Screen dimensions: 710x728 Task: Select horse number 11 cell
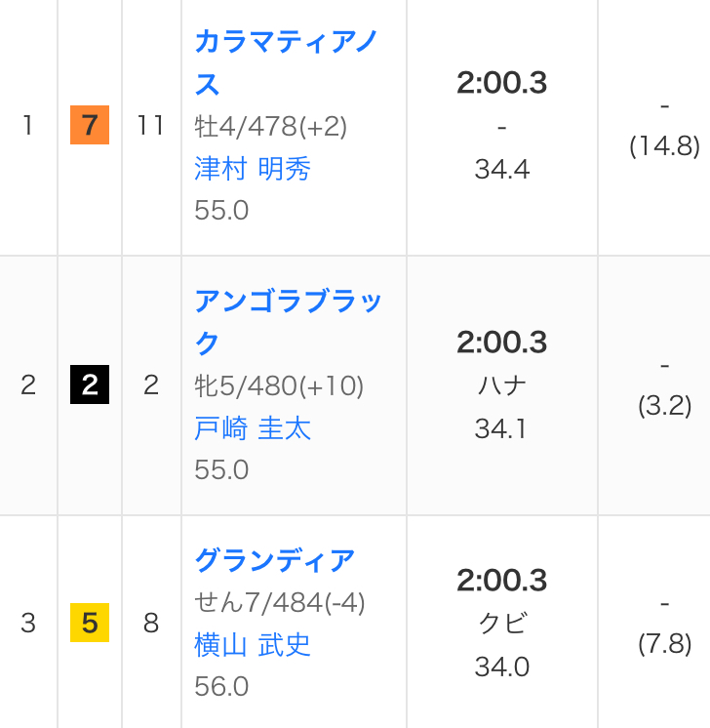[150, 126]
